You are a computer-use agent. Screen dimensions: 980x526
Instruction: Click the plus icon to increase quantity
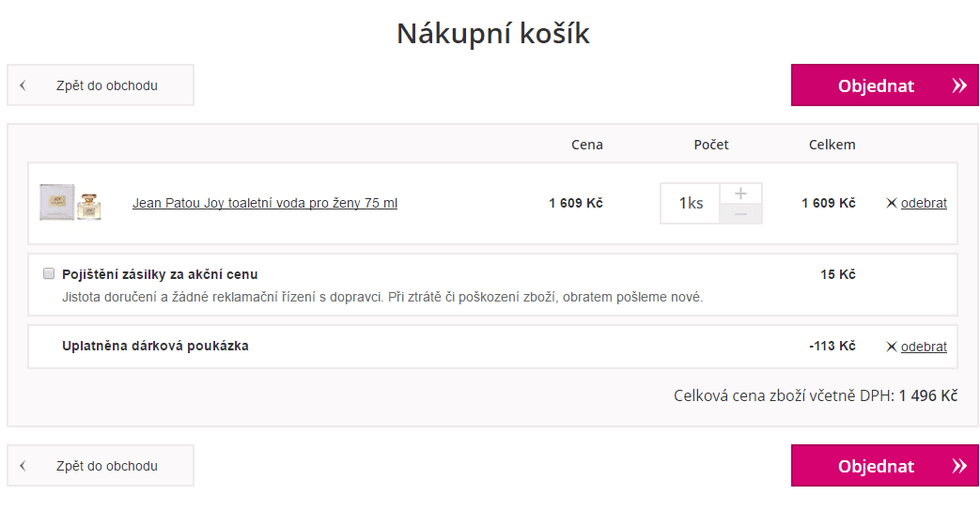click(740, 193)
